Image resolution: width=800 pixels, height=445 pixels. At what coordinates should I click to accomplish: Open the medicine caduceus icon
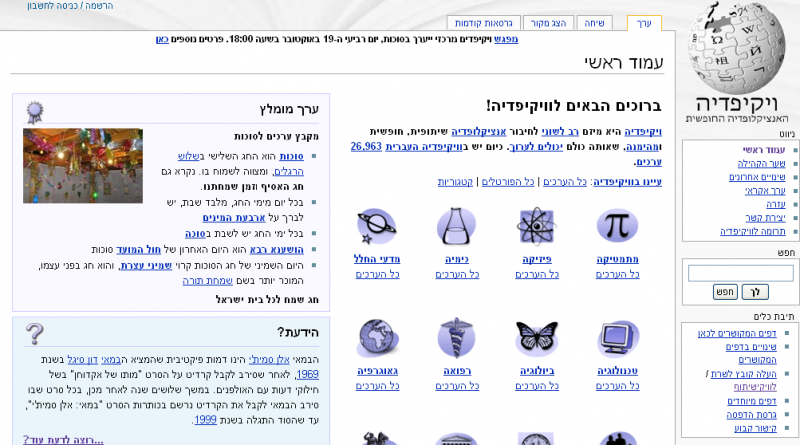[x=457, y=338]
